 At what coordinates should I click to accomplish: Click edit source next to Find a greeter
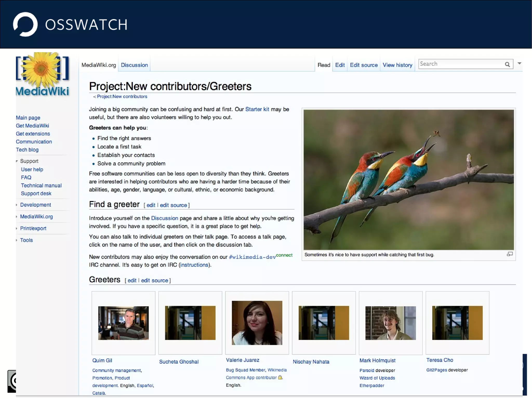(174, 205)
